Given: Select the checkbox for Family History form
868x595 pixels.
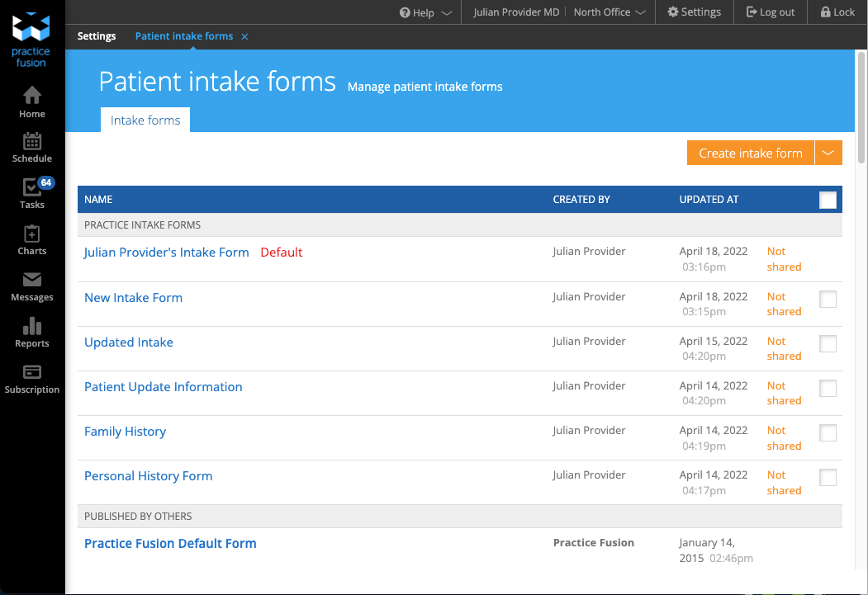Looking at the screenshot, I should point(828,433).
